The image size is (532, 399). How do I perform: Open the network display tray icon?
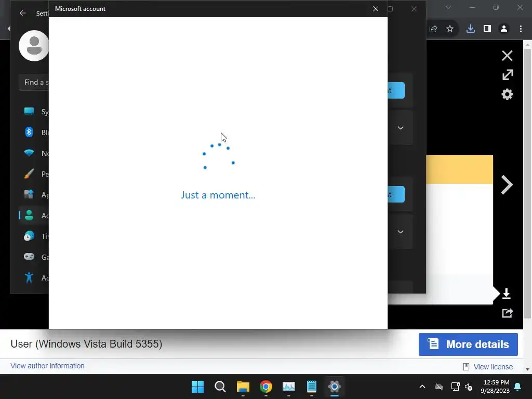[455, 387]
